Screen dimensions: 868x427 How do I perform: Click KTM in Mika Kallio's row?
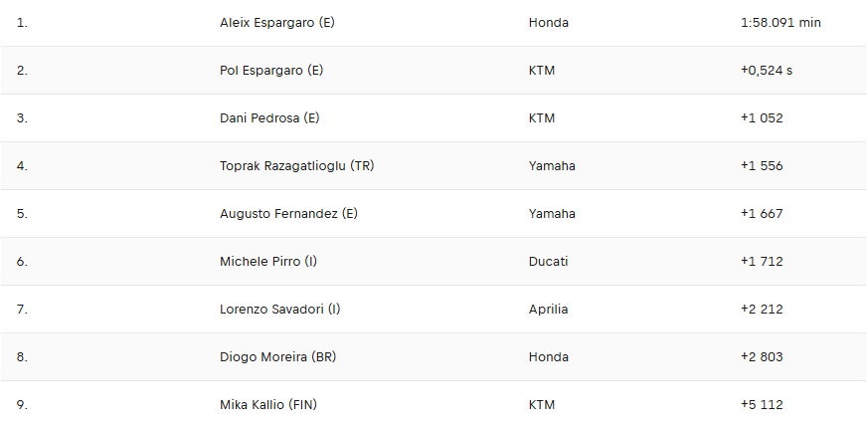[542, 405]
